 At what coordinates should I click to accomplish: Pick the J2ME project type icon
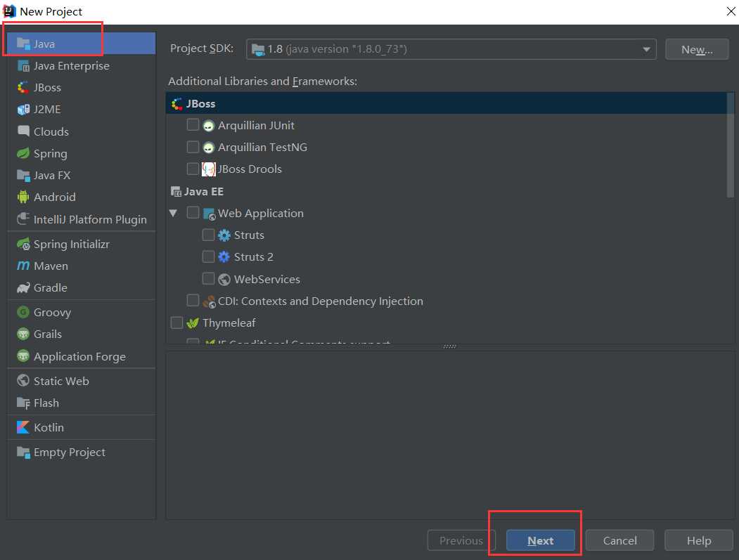coord(23,110)
